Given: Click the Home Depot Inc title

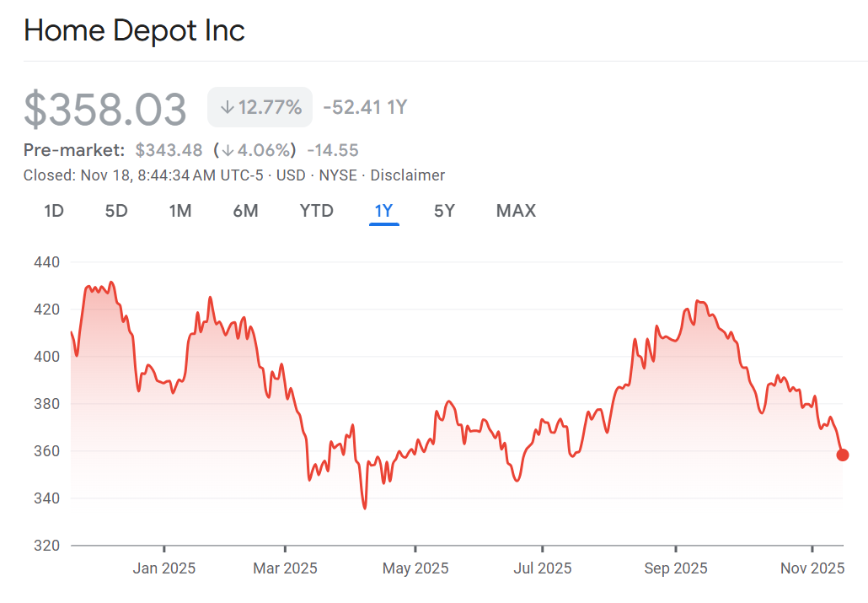Looking at the screenshot, I should tap(134, 31).
